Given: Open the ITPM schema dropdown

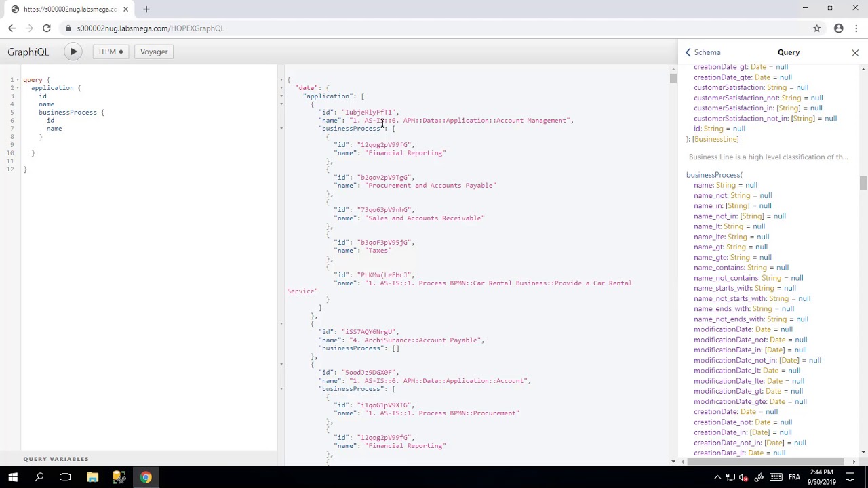Looking at the screenshot, I should (x=111, y=52).
